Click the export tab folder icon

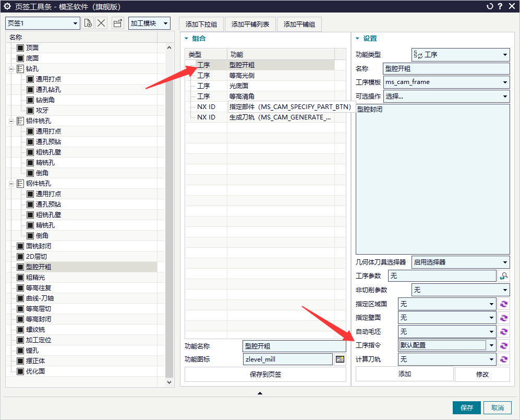[x=118, y=23]
